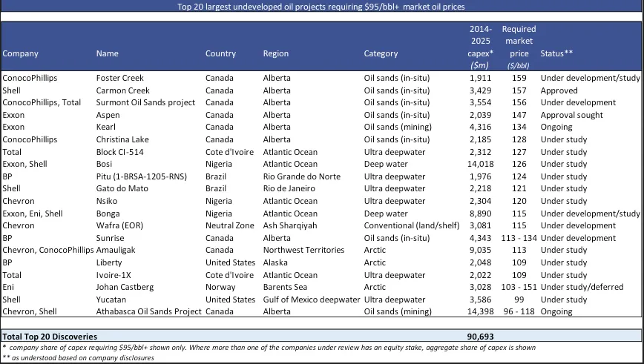The image size is (644, 364).
Task: Click the total capex value '90,693'
Action: tap(481, 337)
